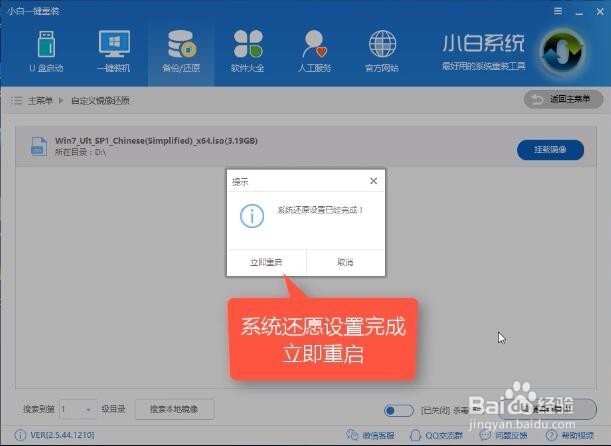Click the 搜索本地镜像 button
This screenshot has width=611, height=446.
pos(174,409)
